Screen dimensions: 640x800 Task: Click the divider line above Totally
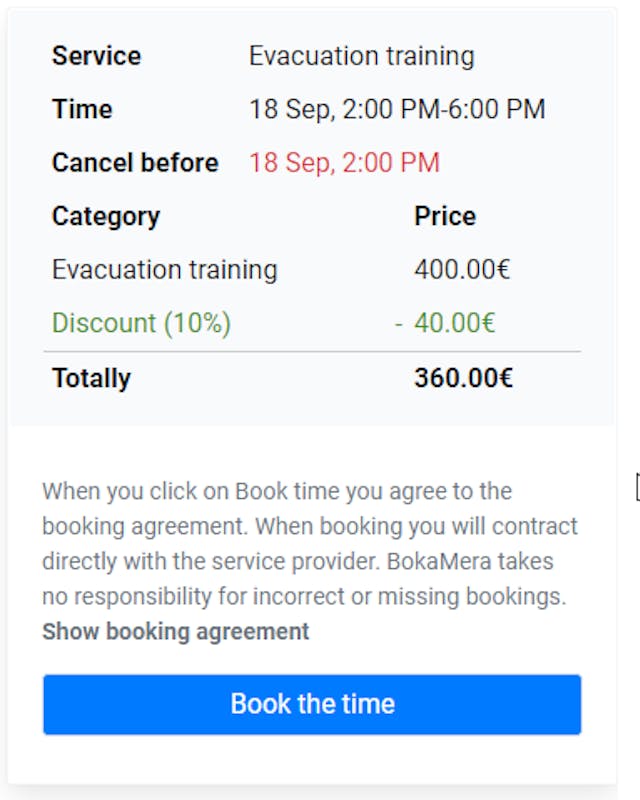click(312, 352)
